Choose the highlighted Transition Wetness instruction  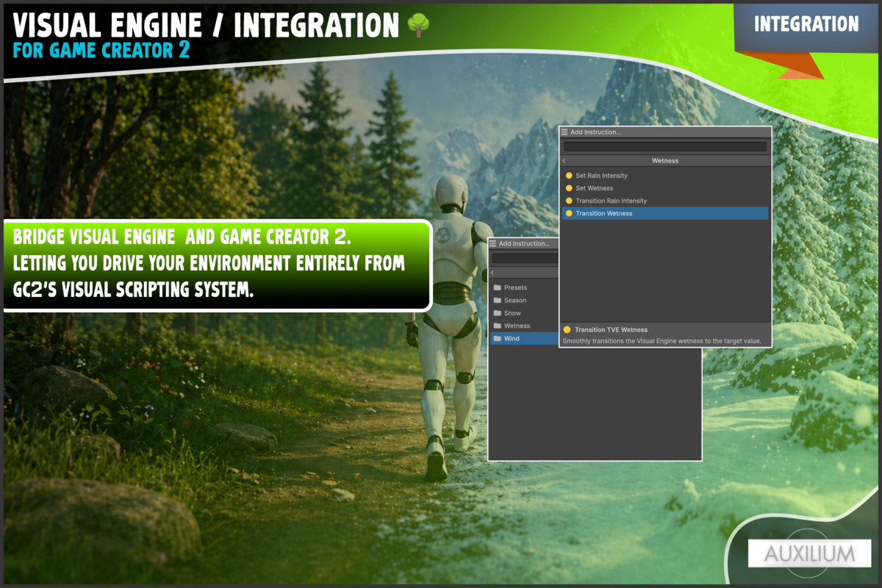[665, 213]
